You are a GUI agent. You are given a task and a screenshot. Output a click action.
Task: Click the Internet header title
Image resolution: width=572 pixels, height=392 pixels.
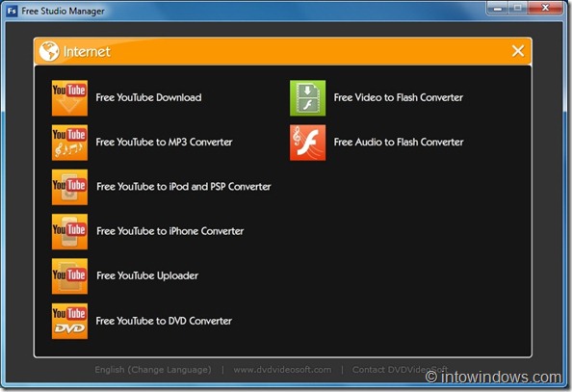tap(87, 51)
